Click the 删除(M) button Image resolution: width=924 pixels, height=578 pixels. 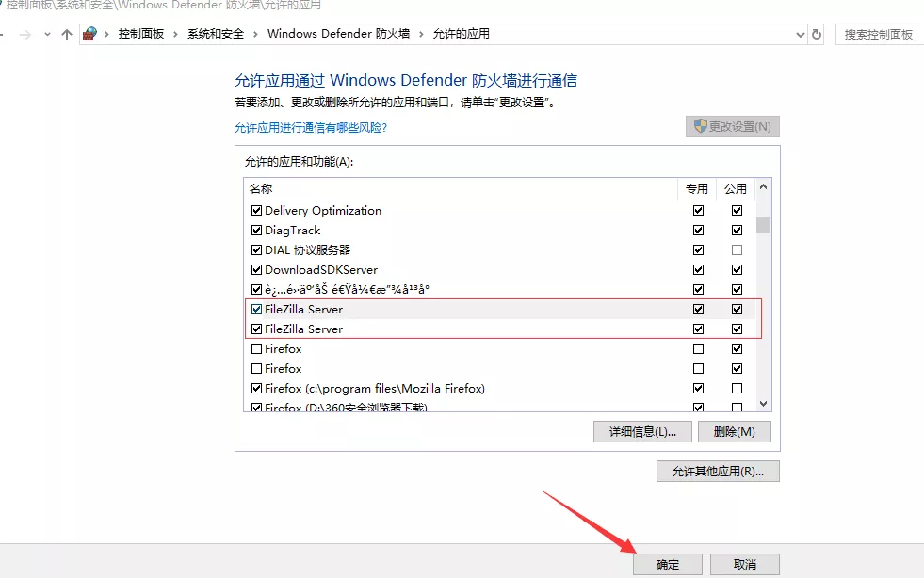point(735,432)
